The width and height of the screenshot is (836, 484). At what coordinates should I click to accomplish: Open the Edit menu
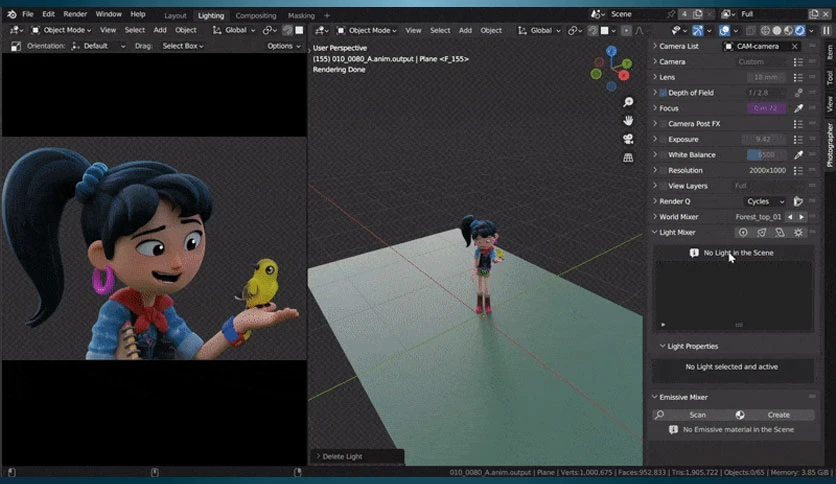coord(49,14)
